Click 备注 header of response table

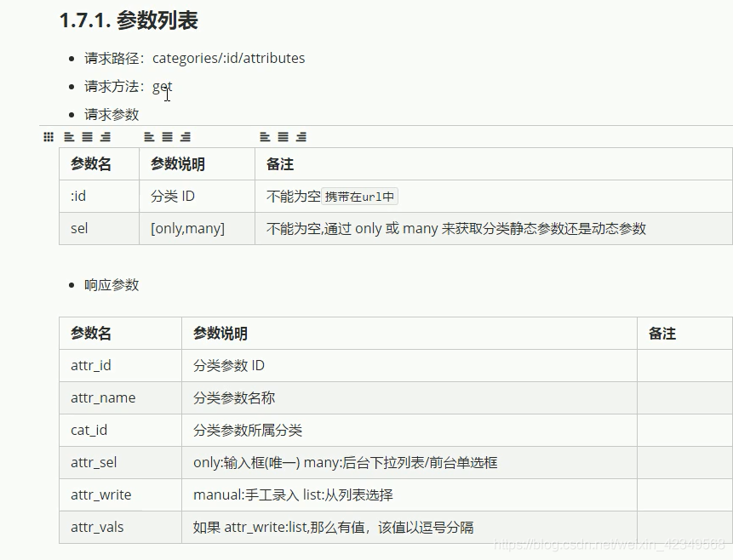tap(684, 334)
